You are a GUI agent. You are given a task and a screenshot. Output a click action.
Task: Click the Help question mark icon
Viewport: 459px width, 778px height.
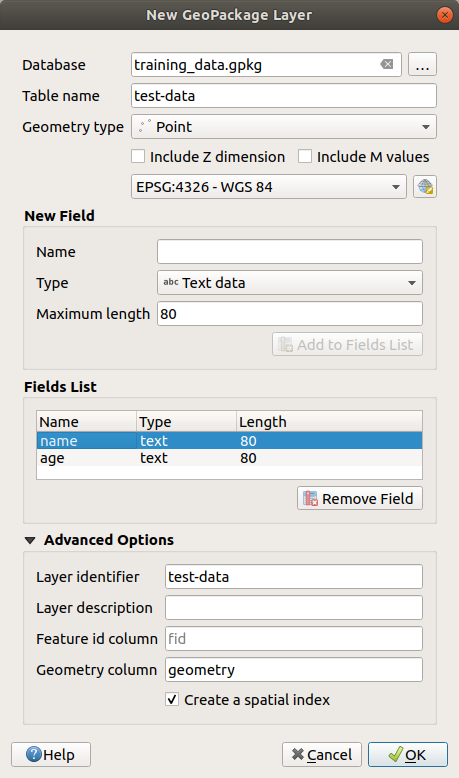tap(34, 755)
